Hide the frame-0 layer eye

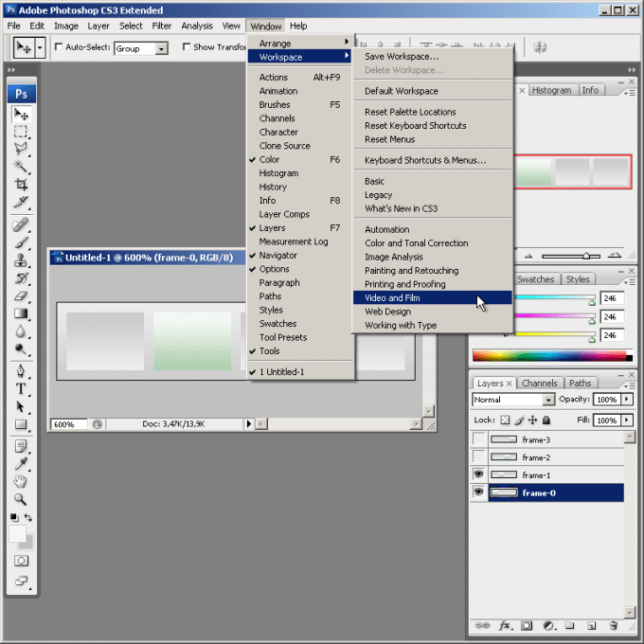pos(478,492)
